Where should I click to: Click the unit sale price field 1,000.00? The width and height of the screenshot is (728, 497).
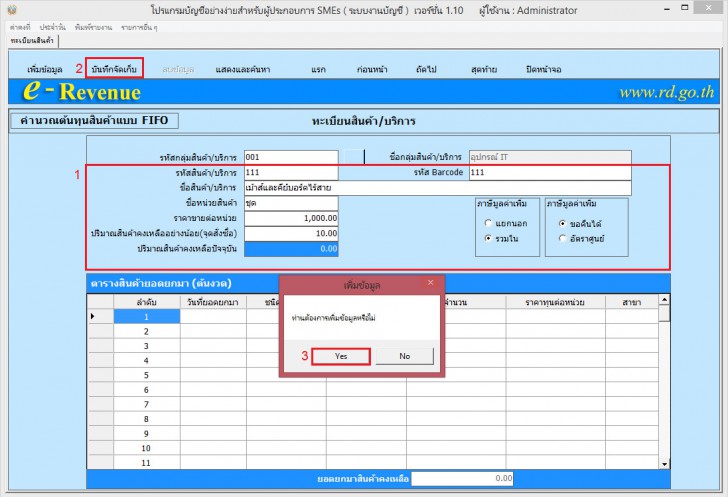pos(291,218)
